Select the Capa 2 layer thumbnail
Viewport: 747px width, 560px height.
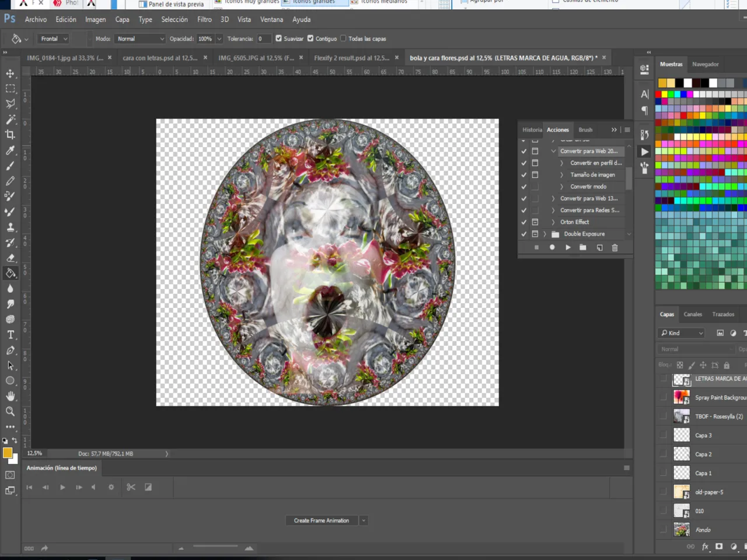tap(682, 454)
